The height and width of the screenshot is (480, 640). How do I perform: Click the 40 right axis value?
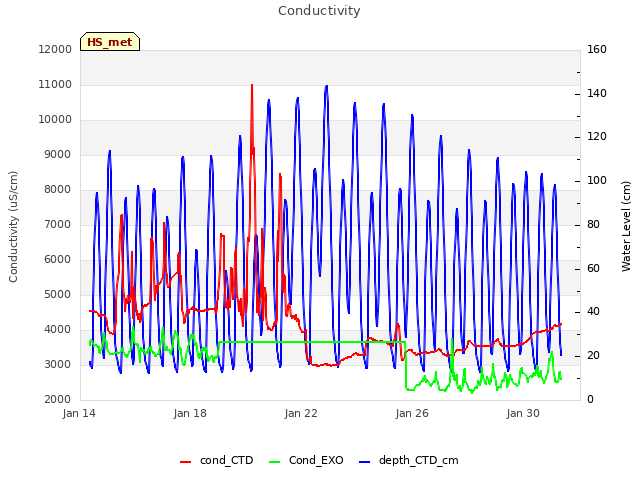point(593,312)
